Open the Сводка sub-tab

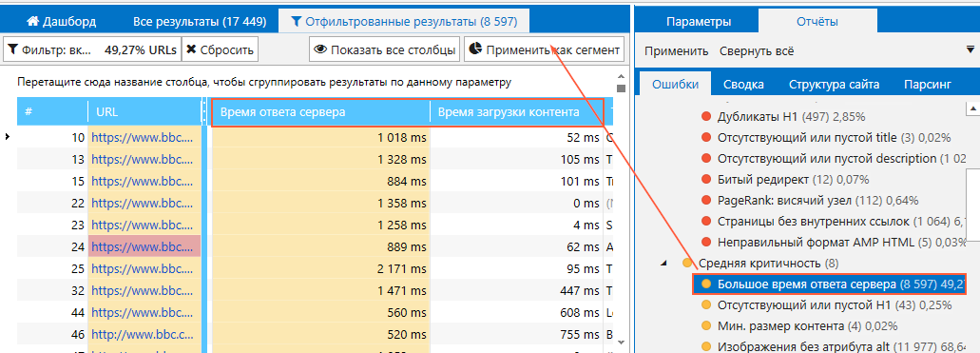(743, 85)
